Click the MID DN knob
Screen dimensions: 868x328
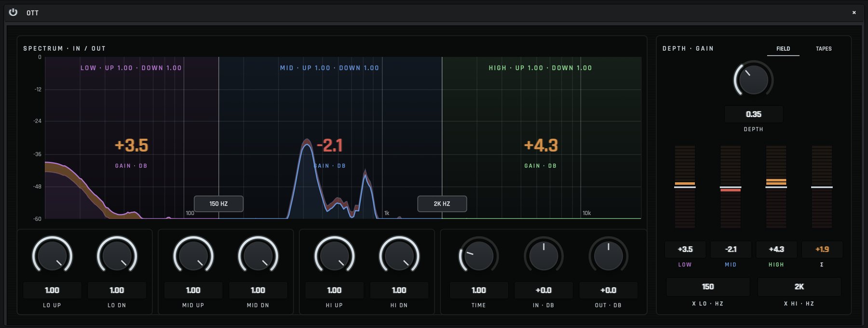click(x=258, y=255)
